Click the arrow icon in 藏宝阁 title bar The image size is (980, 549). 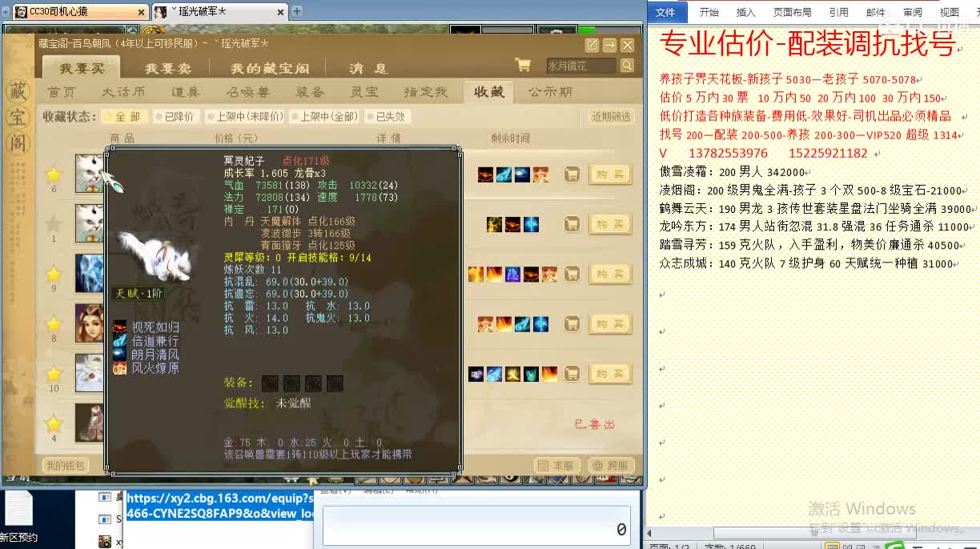(610, 45)
